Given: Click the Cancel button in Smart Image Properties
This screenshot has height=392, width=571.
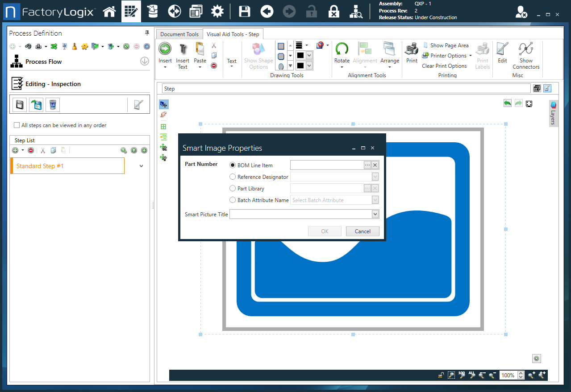Looking at the screenshot, I should (363, 231).
